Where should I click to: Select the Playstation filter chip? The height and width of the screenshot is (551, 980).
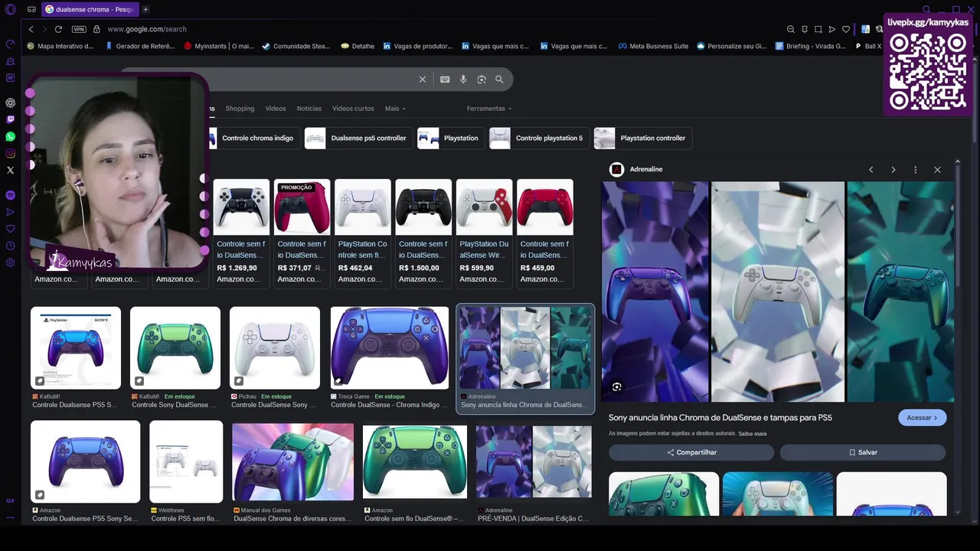(x=450, y=139)
